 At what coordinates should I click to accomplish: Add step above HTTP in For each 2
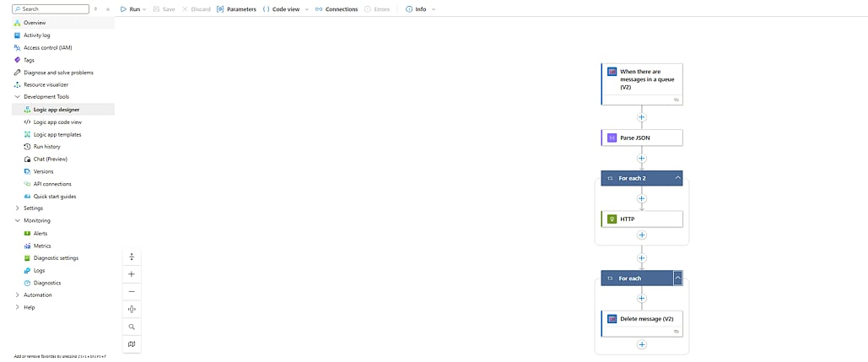pyautogui.click(x=642, y=198)
